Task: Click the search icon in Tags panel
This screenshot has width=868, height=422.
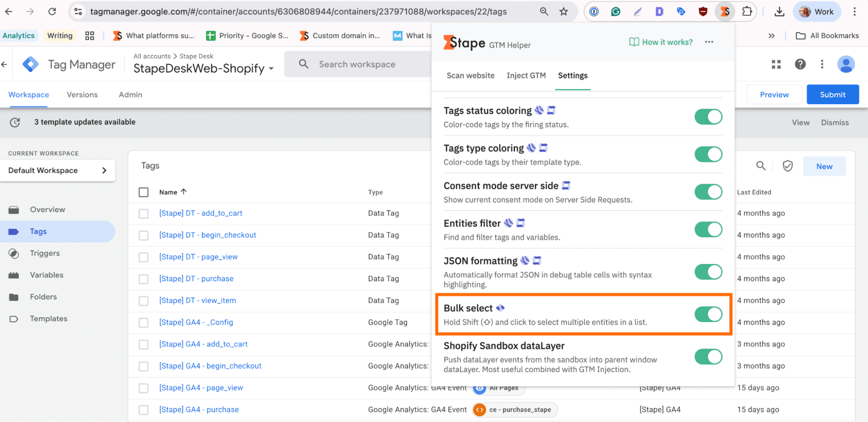Action: (x=761, y=166)
